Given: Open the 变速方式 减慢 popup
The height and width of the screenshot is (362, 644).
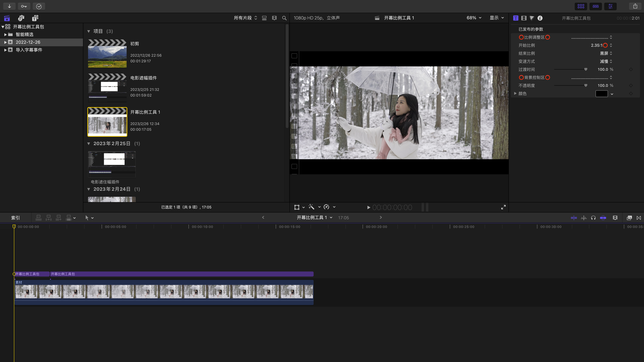Looking at the screenshot, I should tap(606, 61).
